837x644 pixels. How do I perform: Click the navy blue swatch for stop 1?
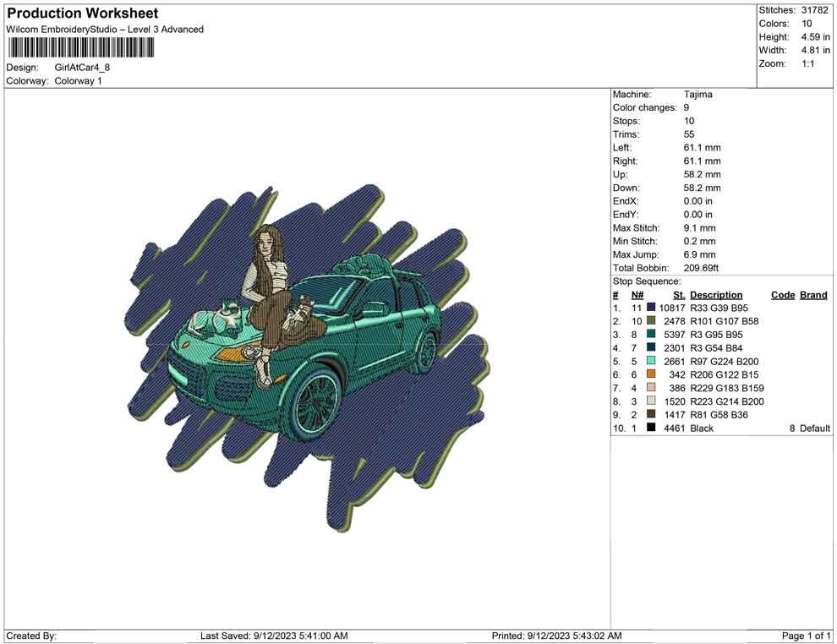click(x=651, y=308)
